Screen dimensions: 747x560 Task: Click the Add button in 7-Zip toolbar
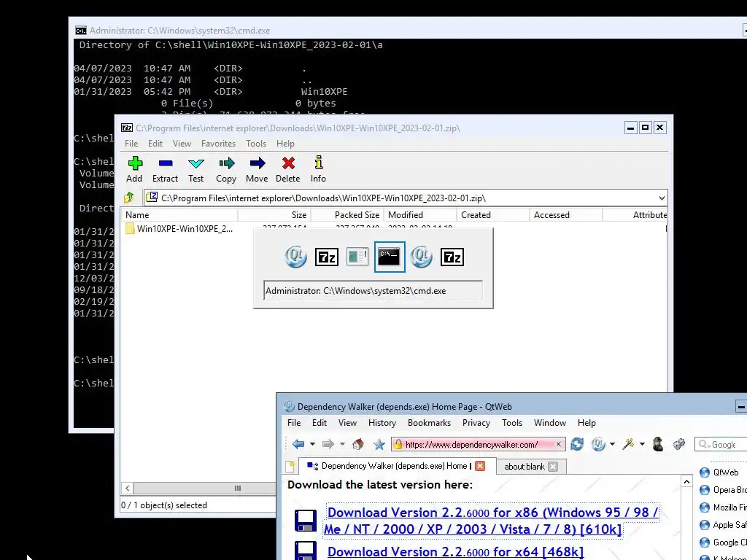point(135,169)
